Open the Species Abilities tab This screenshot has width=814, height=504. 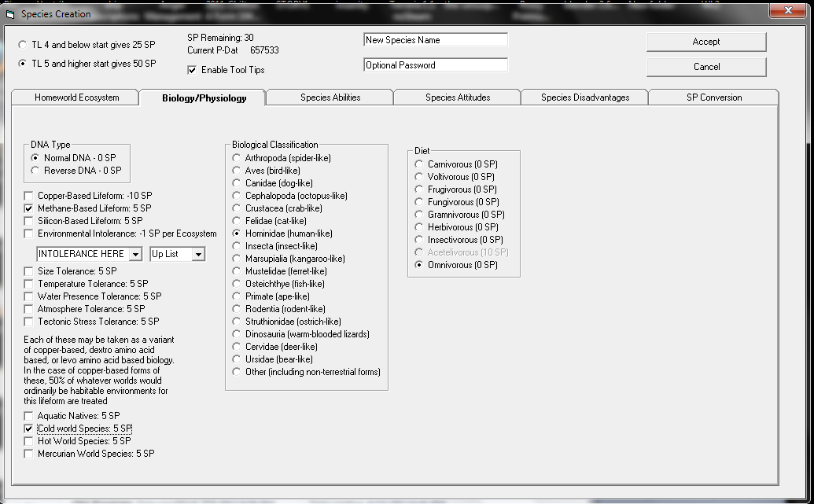coord(330,97)
